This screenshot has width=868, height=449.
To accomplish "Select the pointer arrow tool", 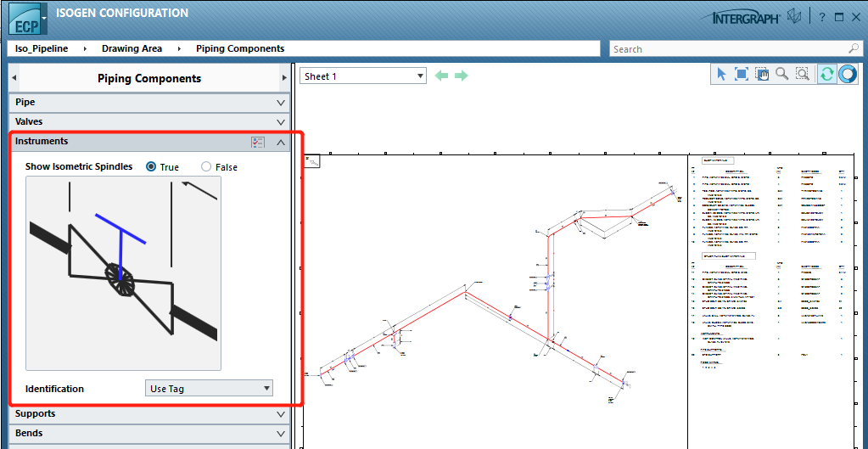I will click(722, 74).
